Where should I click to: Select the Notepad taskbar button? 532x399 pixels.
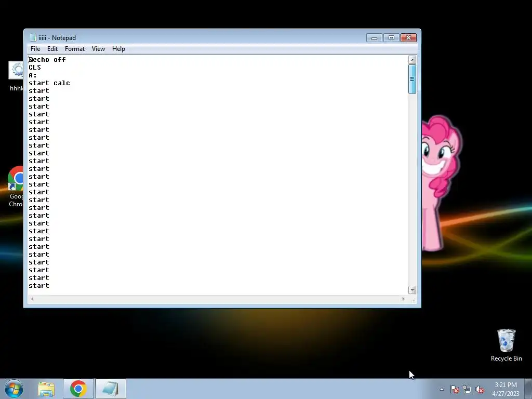(111, 389)
